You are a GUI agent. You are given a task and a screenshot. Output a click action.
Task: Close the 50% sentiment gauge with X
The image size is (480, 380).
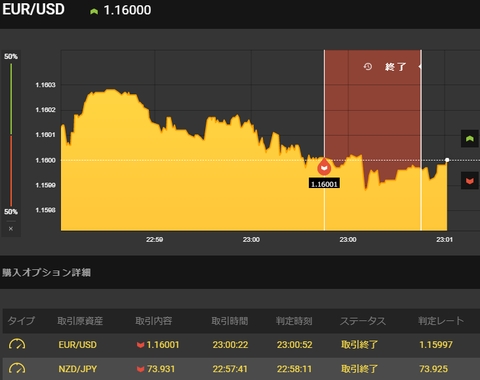pos(11,229)
